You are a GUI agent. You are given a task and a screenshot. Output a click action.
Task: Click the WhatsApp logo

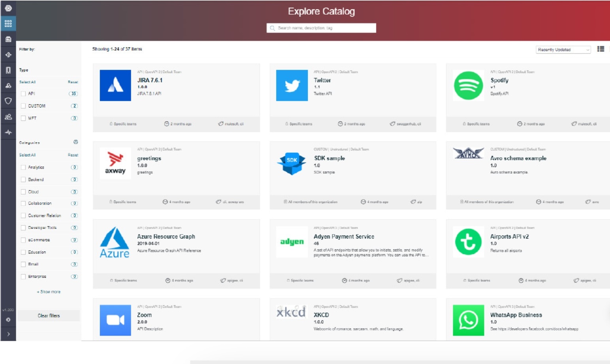468,320
